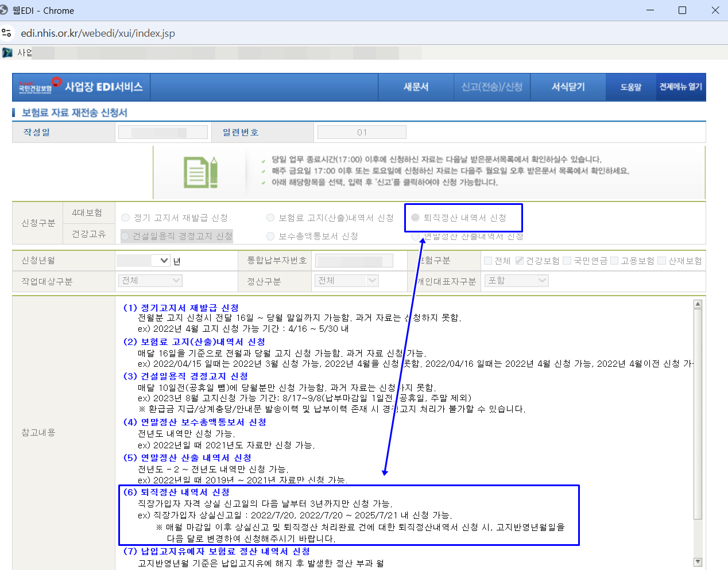Maximize the 웹EDI Chrome window

[x=682, y=10]
